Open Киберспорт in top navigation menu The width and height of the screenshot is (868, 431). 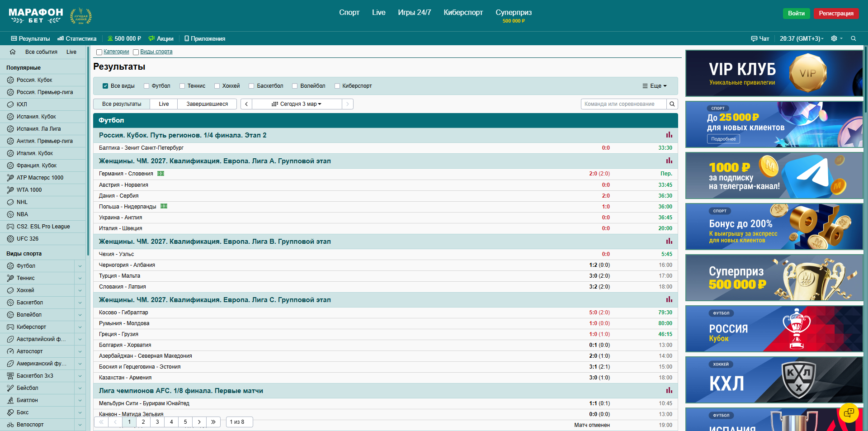click(x=463, y=13)
